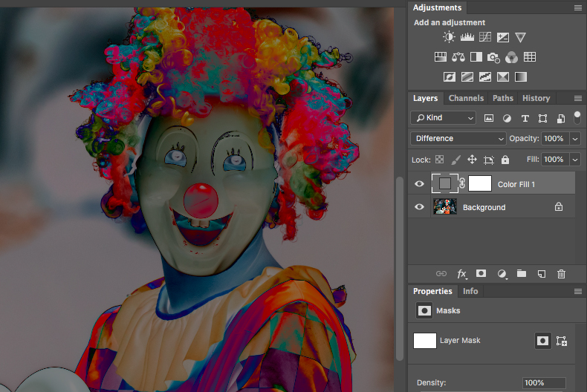Create a new group with folder icon

pos(522,274)
